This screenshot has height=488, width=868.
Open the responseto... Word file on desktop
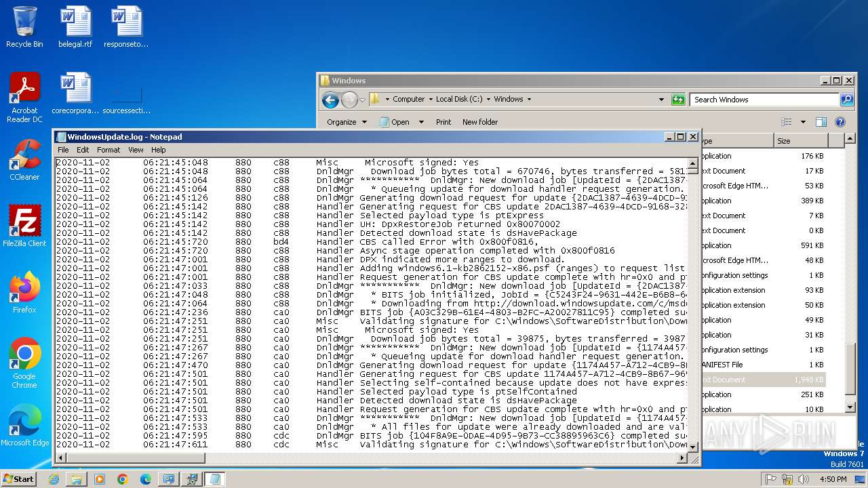coord(126,27)
